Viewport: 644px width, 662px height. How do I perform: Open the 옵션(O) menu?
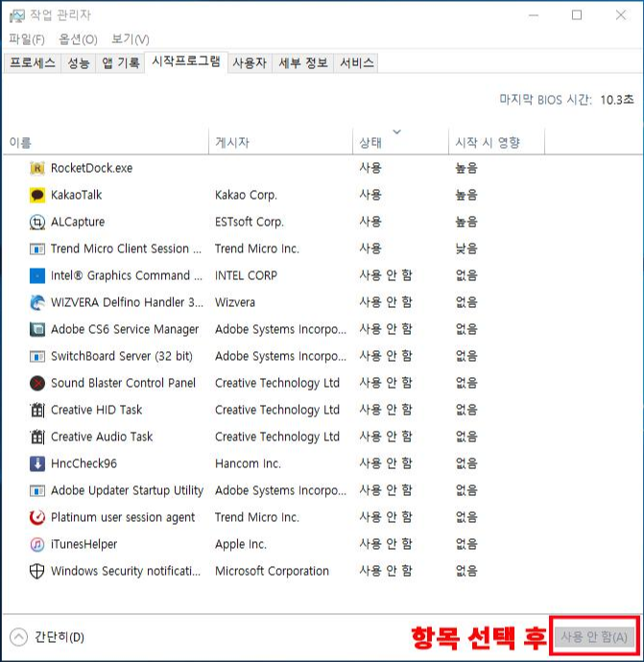pos(78,39)
